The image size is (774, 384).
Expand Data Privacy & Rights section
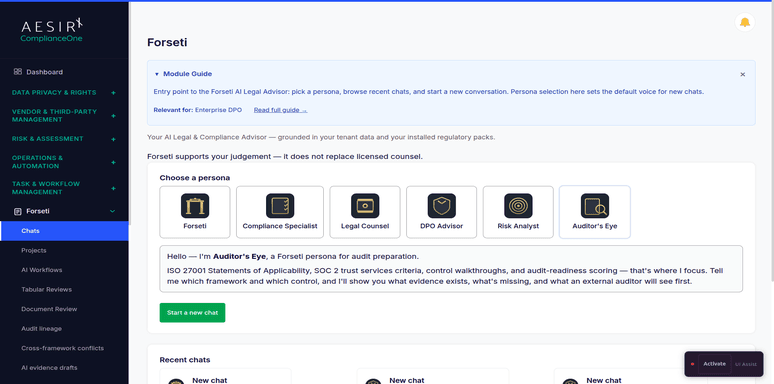[113, 92]
